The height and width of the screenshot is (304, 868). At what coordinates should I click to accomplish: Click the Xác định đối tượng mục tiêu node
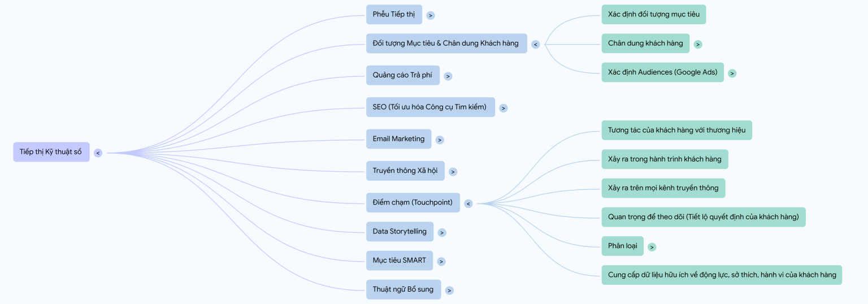point(653,15)
